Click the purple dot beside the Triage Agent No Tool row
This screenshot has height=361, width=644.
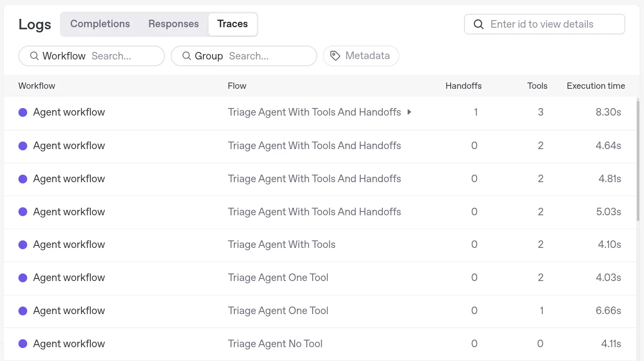point(23,343)
